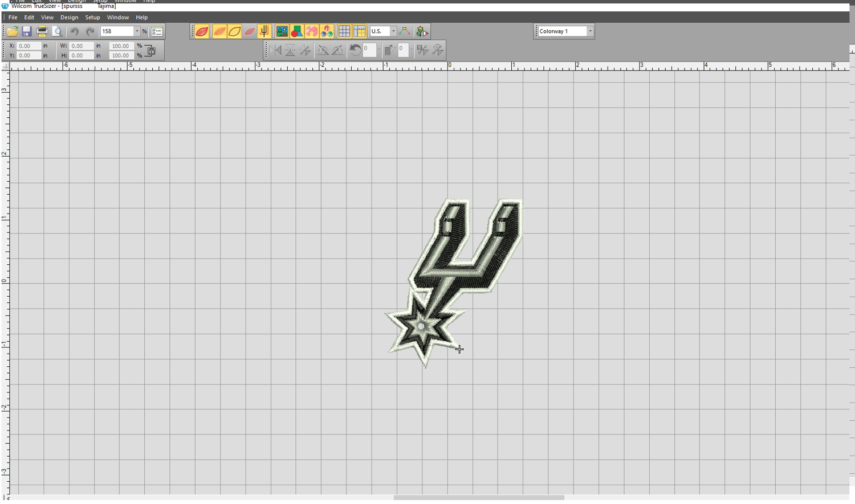This screenshot has height=504, width=855.
Task: Rotate the design left icon
Action: pyautogui.click(x=323, y=50)
